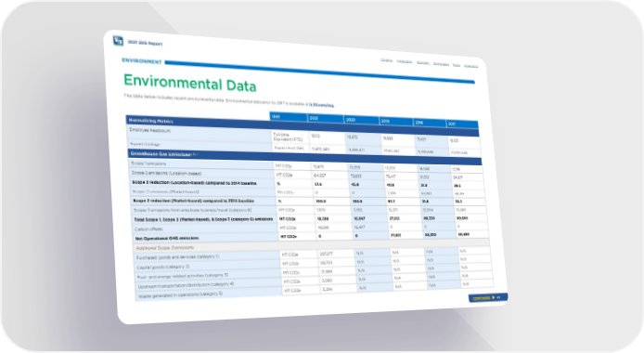This screenshot has width=644, height=353.
Task: Click the Carbon offsets row label
Action: 148,229
